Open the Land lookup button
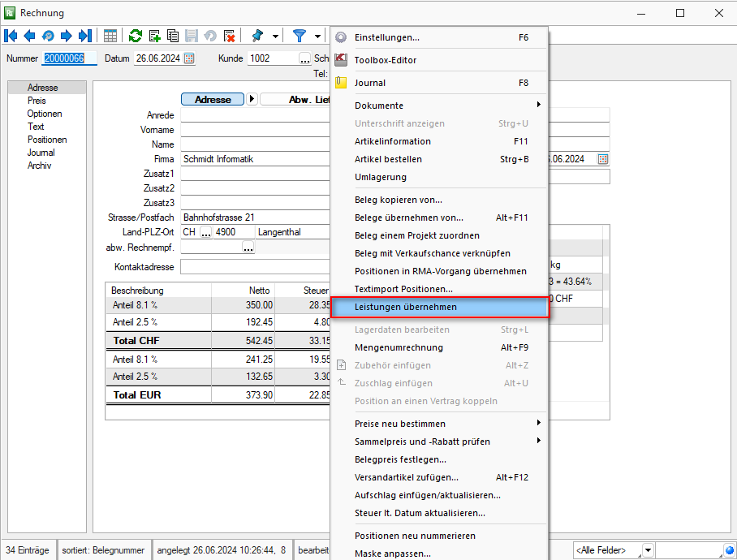The width and height of the screenshot is (737, 560). click(206, 232)
